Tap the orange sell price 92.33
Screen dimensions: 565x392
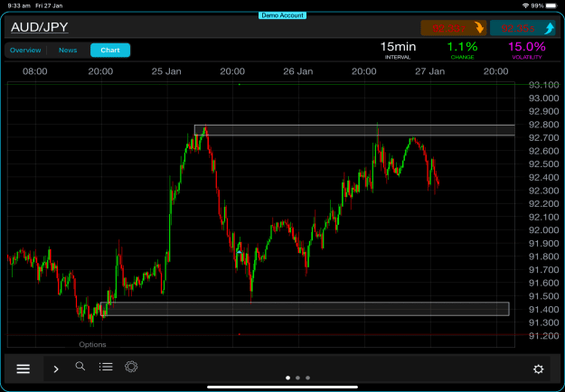454,28
